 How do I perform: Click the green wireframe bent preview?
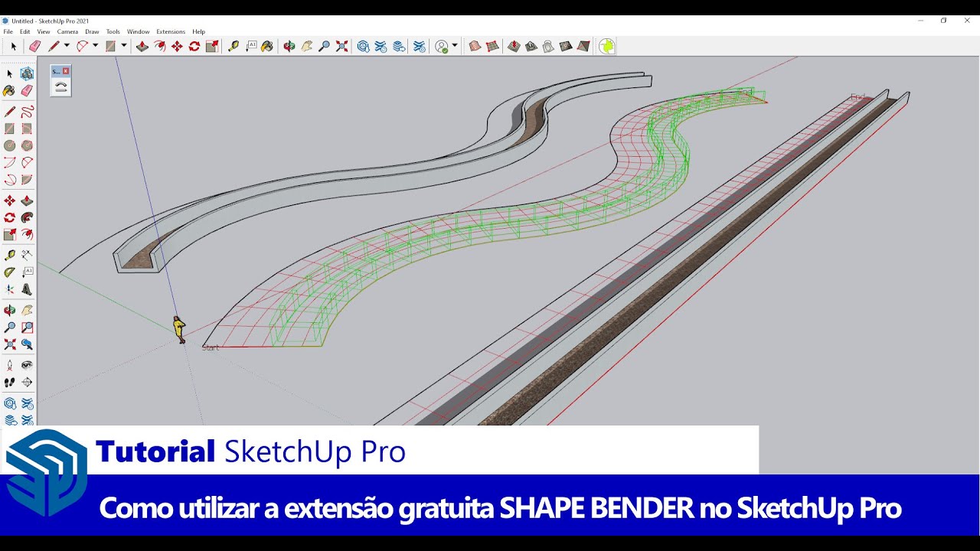click(x=490, y=222)
